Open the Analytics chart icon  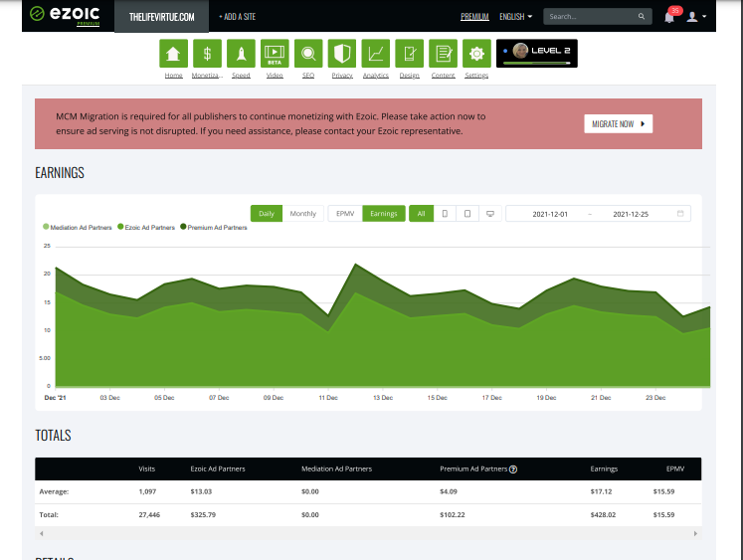375,54
